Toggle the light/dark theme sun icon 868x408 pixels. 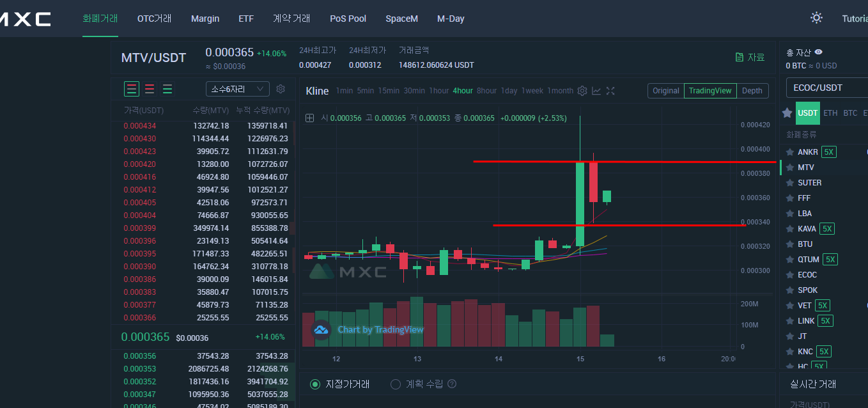[x=816, y=18]
